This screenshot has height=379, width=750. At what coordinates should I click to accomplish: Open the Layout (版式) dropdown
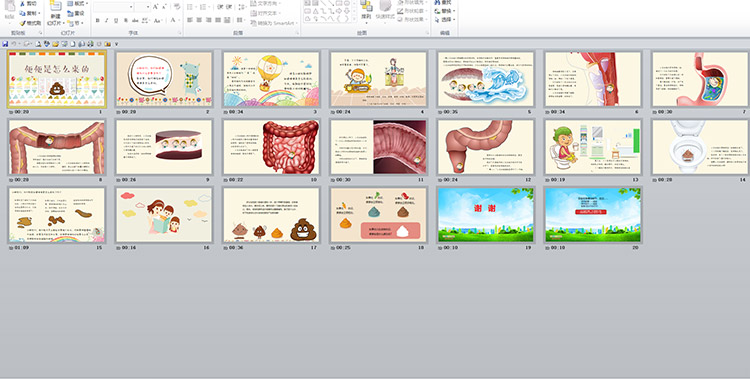click(x=77, y=3)
